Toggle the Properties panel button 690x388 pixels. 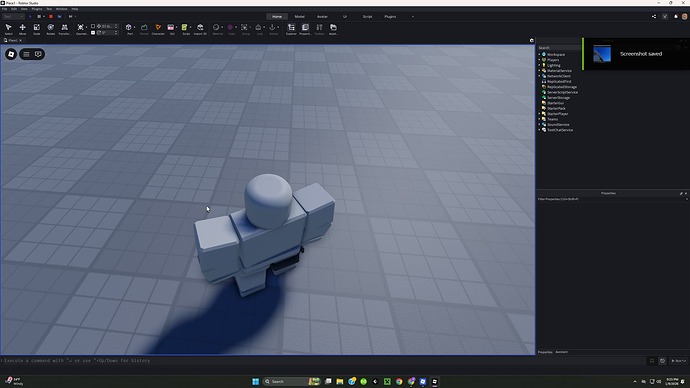(x=305, y=29)
